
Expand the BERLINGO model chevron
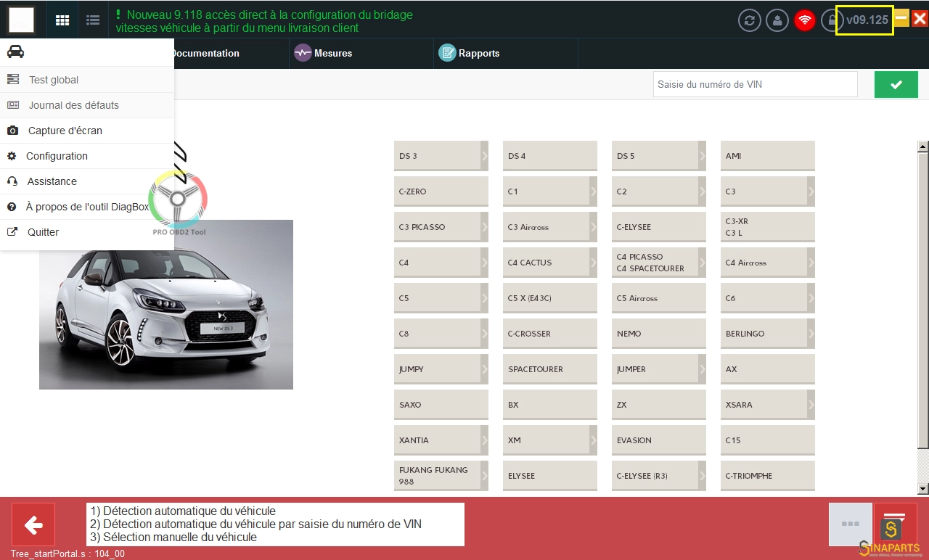811,334
